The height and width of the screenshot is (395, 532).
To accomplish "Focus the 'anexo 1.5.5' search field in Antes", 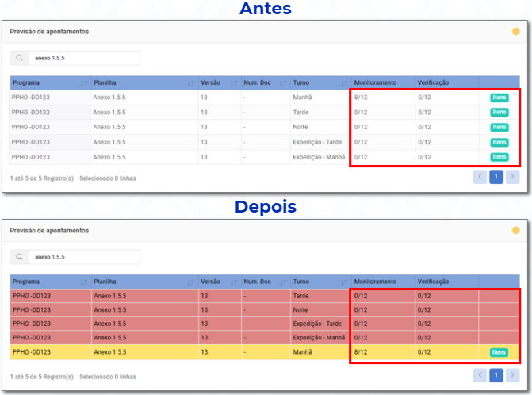I will click(85, 58).
